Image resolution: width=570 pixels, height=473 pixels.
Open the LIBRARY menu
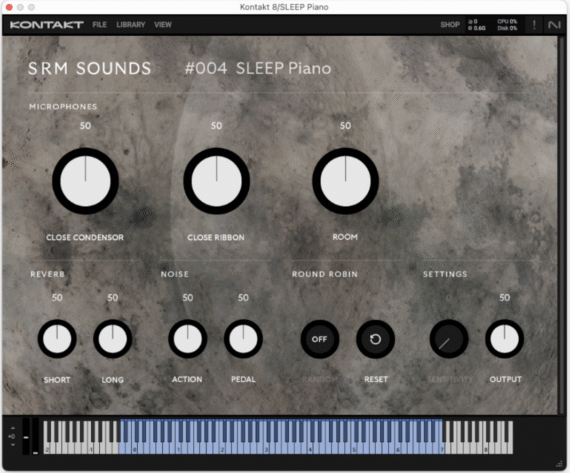131,25
